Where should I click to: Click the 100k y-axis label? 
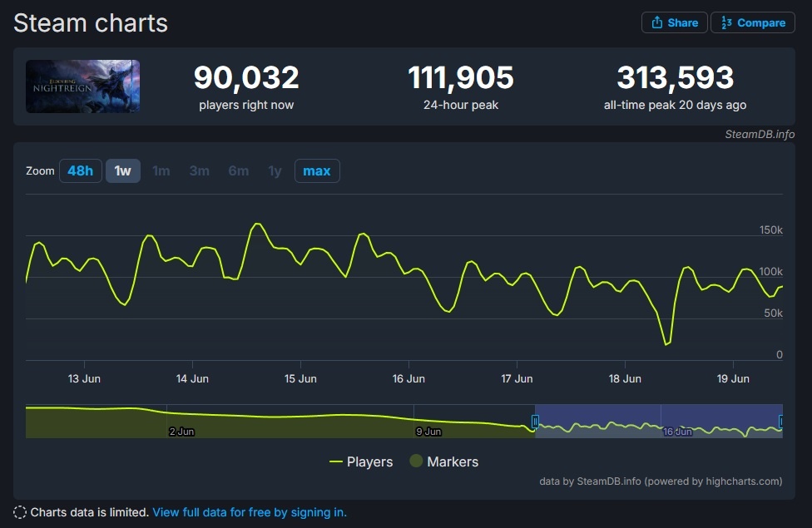pyautogui.click(x=771, y=271)
